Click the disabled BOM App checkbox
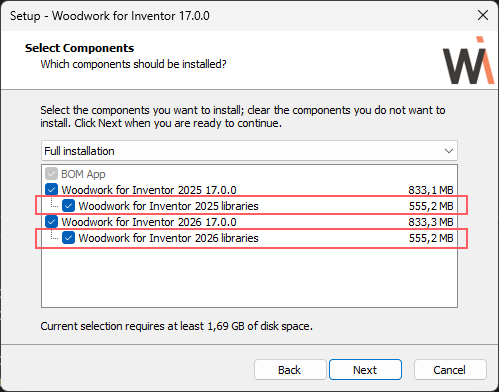This screenshot has width=499, height=392. (51, 174)
